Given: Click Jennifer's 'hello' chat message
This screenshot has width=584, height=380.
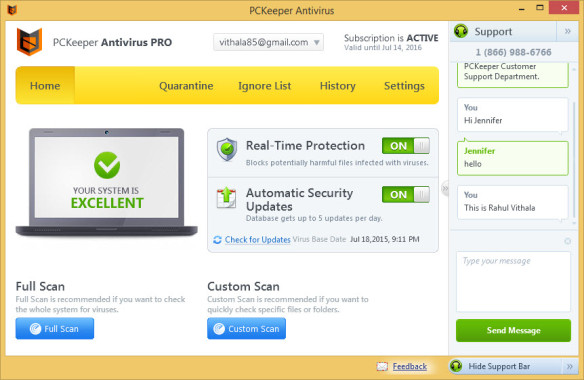Looking at the screenshot, I should pos(512,158).
